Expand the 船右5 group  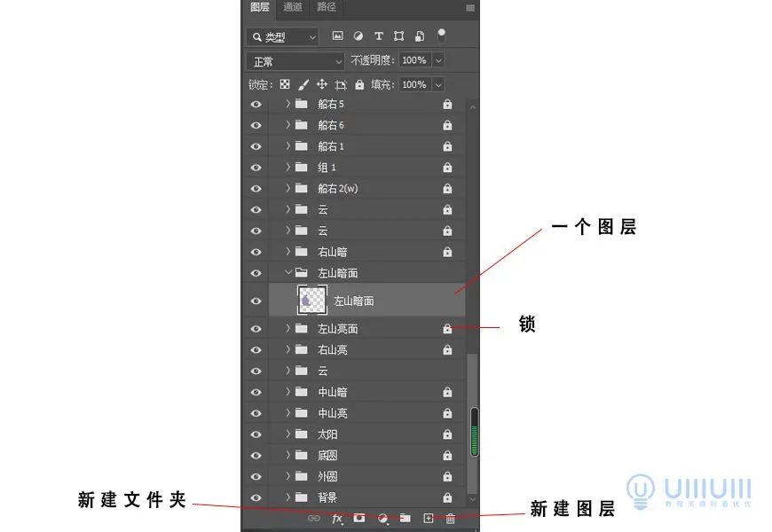(288, 104)
